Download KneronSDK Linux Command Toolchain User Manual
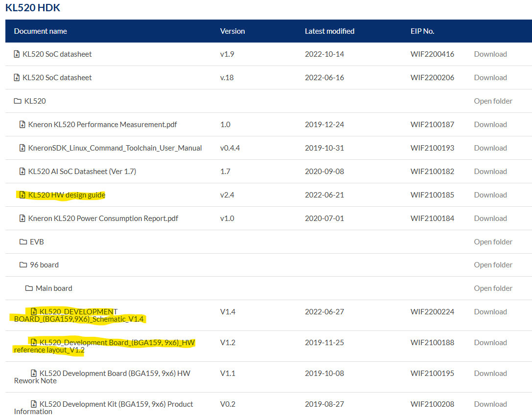Viewport: 532px width, 417px height. [490, 148]
